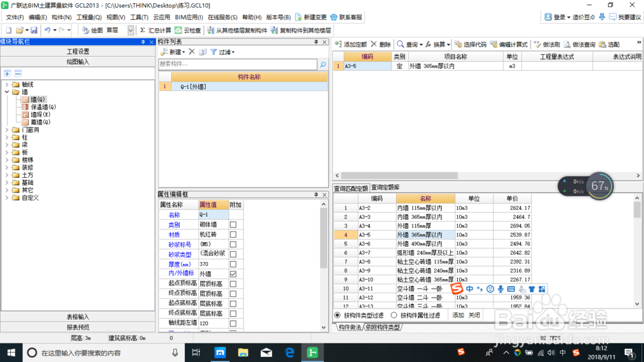Click the undo arrow icon

(48, 30)
